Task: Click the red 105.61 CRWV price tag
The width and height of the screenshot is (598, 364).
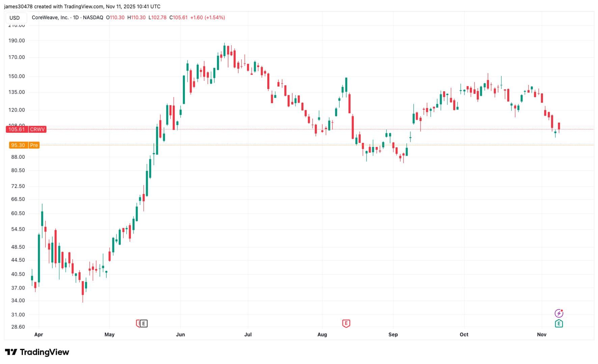Action: pyautogui.click(x=26, y=129)
